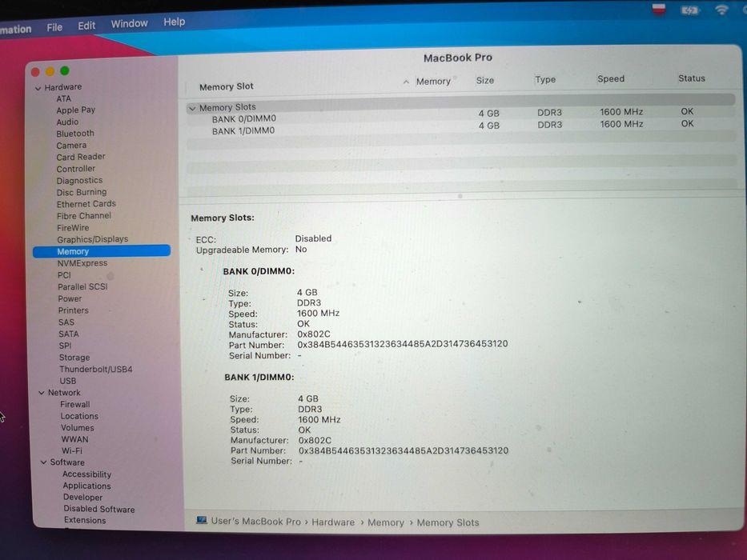
Task: Select Accessibility under Software
Action: [x=86, y=474]
